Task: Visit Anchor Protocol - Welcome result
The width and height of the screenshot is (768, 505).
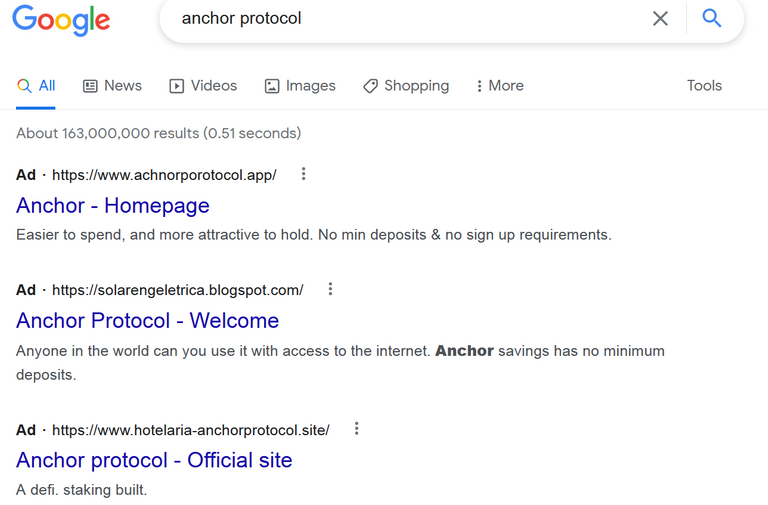Action: 147,321
